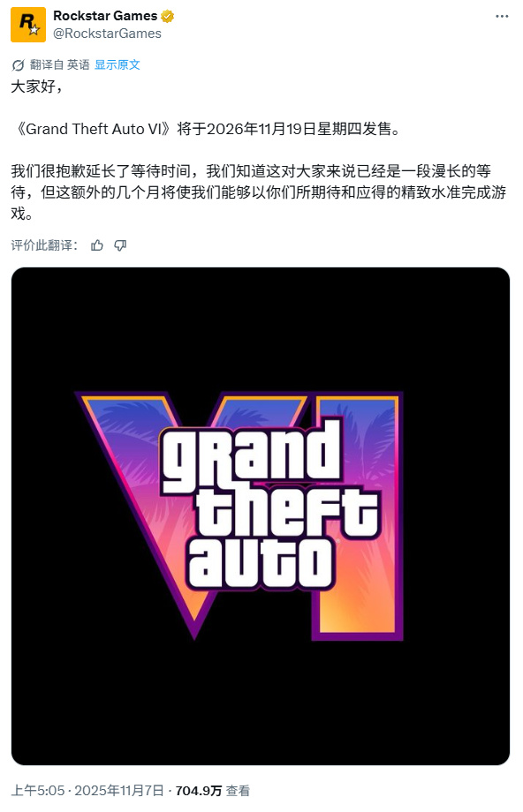Click the 大家好 greeting line
The width and height of the screenshot is (523, 812).
coord(37,86)
